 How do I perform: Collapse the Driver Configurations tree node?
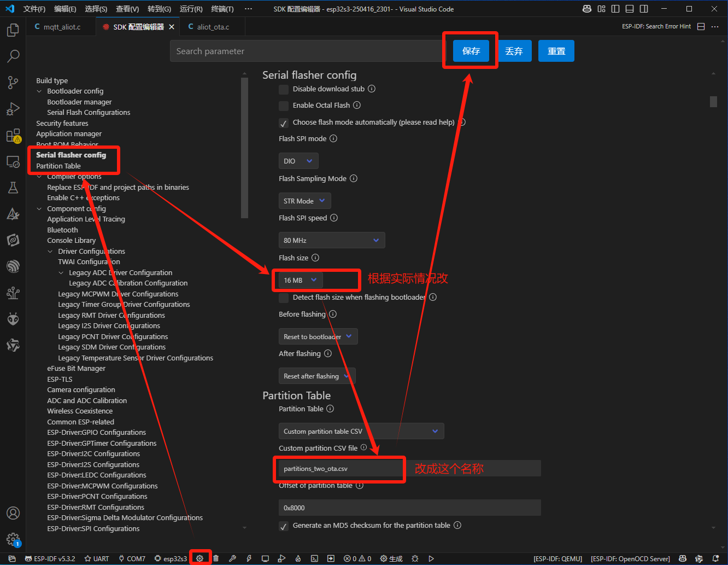click(x=50, y=251)
